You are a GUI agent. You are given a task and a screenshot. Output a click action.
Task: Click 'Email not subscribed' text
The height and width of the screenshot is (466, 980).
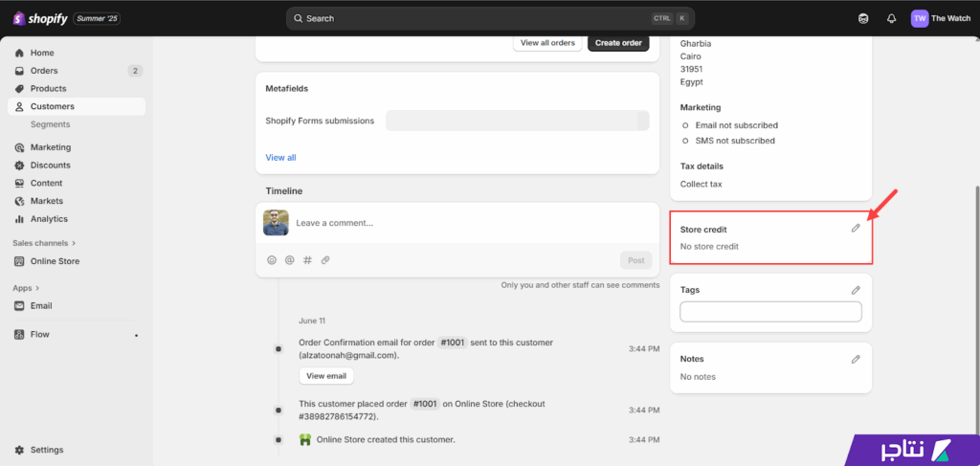[736, 125]
